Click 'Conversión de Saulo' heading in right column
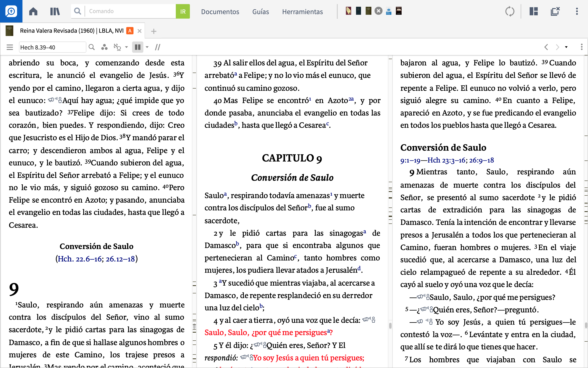This screenshot has width=588, height=368. tap(443, 148)
